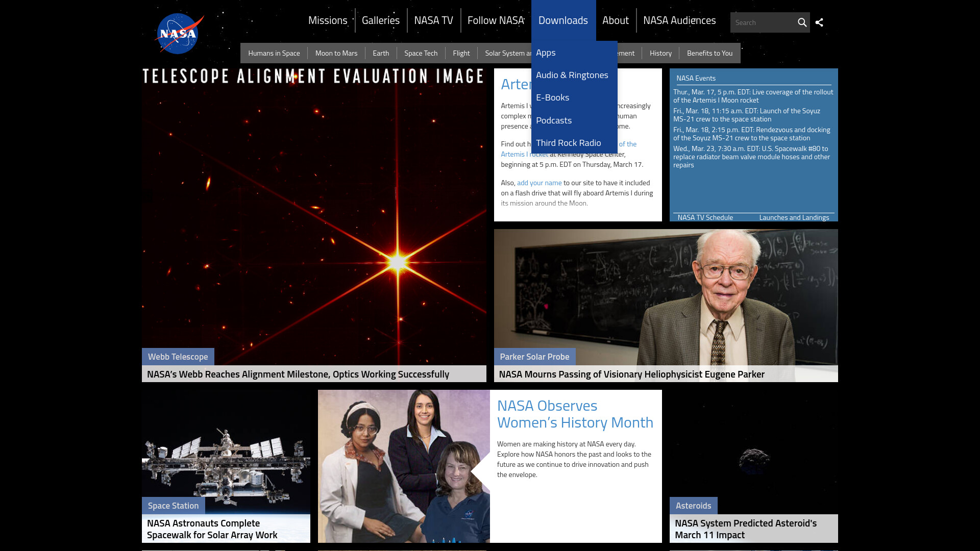Viewport: 980px width, 551px height.
Task: Open NASA TV Schedule link
Action: click(x=705, y=217)
